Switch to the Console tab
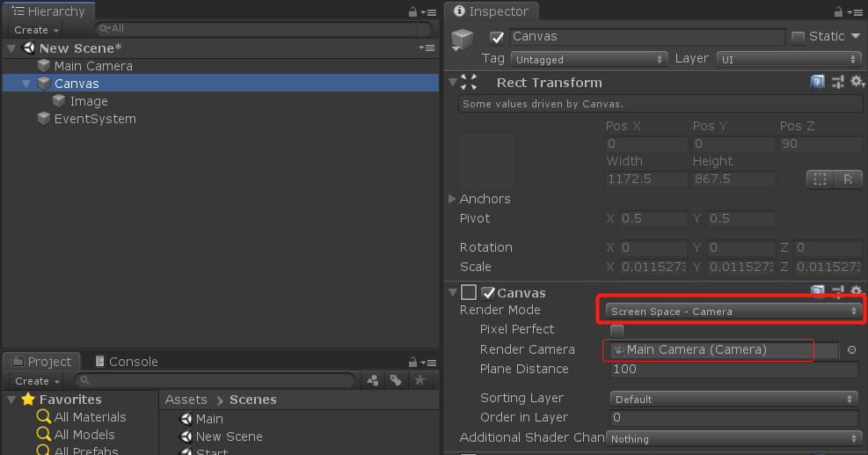868x455 pixels. [127, 362]
